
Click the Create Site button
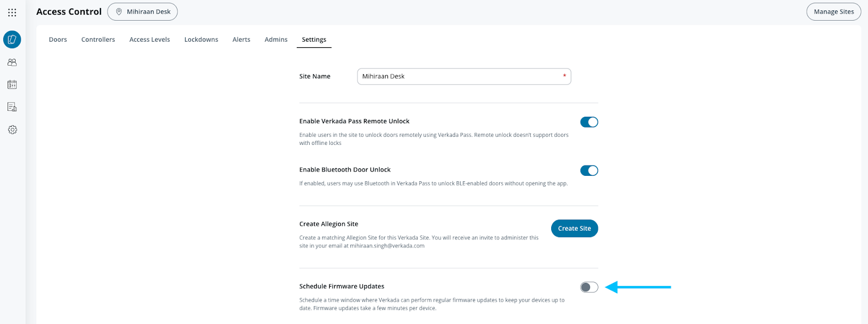click(575, 228)
